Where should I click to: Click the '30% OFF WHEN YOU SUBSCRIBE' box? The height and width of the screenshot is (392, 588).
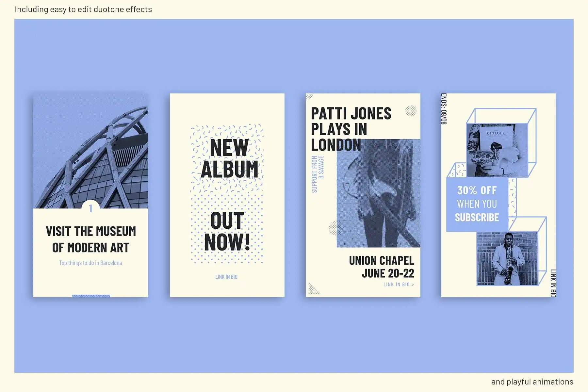pos(477,204)
